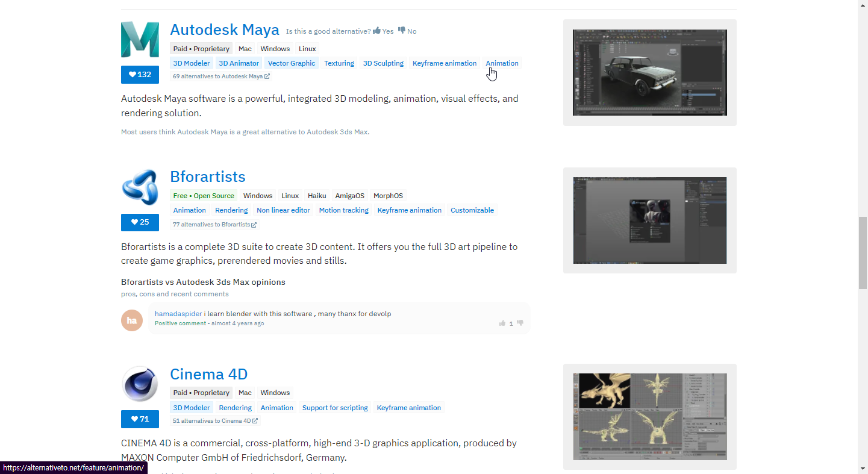Select the 3D Sculpting tag
Image resolution: width=868 pixels, height=474 pixels.
tap(383, 63)
